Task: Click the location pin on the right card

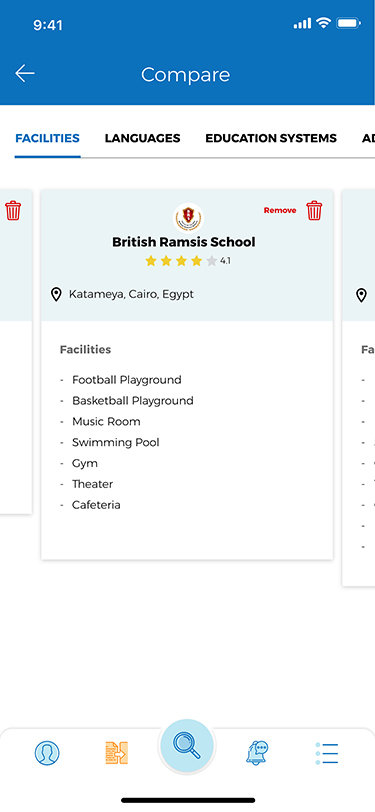Action: point(362,295)
